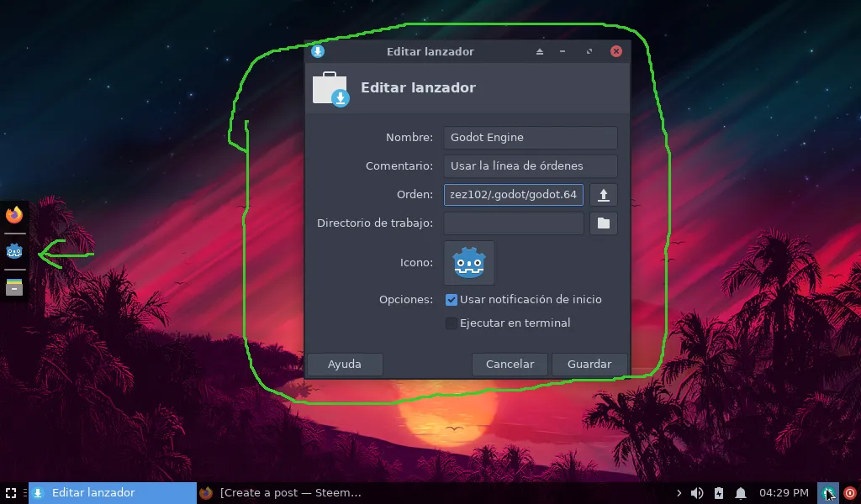861x504 pixels.
Task: Save the launcher with Guardar
Action: click(589, 365)
